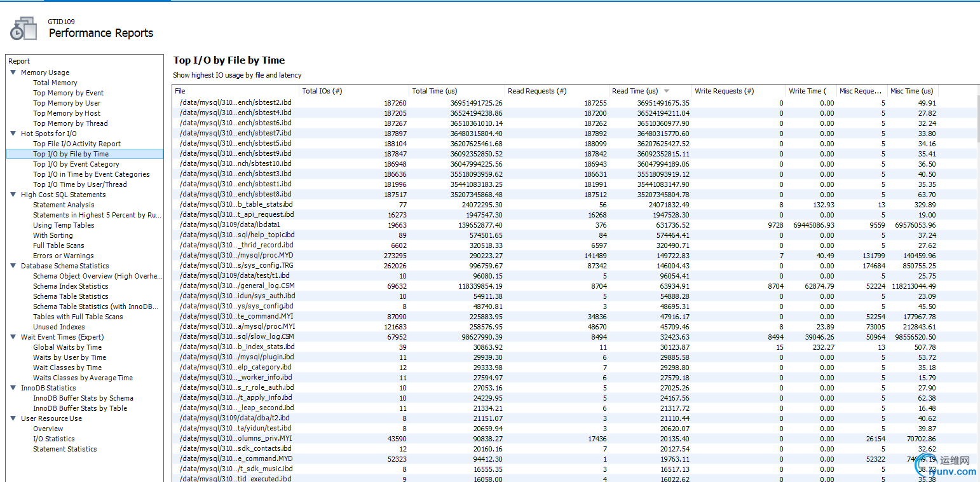This screenshot has width=980, height=482.
Task: Open Tables with Full Table Scans report
Action: point(78,317)
